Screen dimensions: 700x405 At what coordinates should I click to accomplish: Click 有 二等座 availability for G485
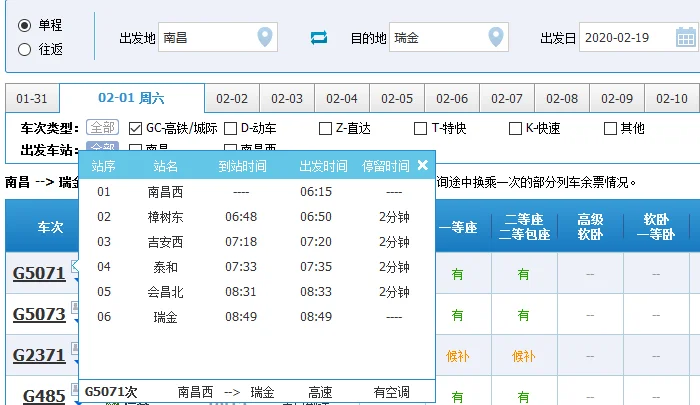(x=523, y=397)
